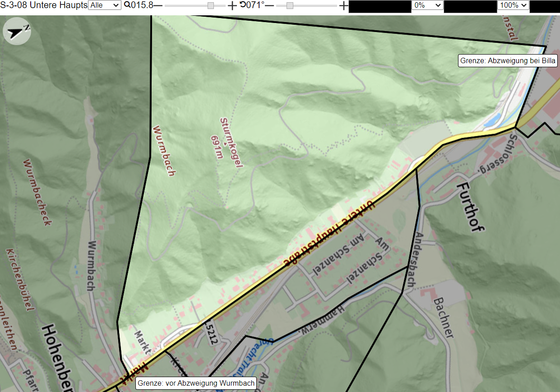Screen dimensions: 560x392
Task: Click the compass north arrow icon
Action: click(17, 31)
